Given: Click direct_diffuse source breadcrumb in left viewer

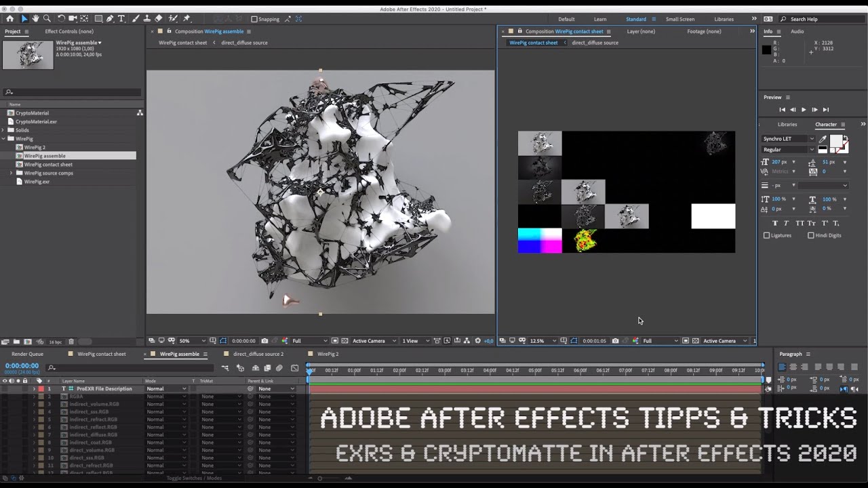Looking at the screenshot, I should point(244,43).
